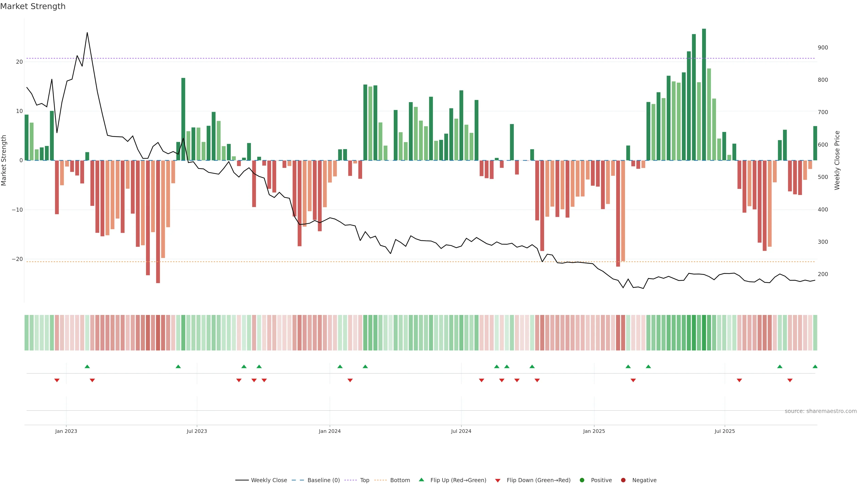Click the tallest green bar in the chart

[704, 94]
